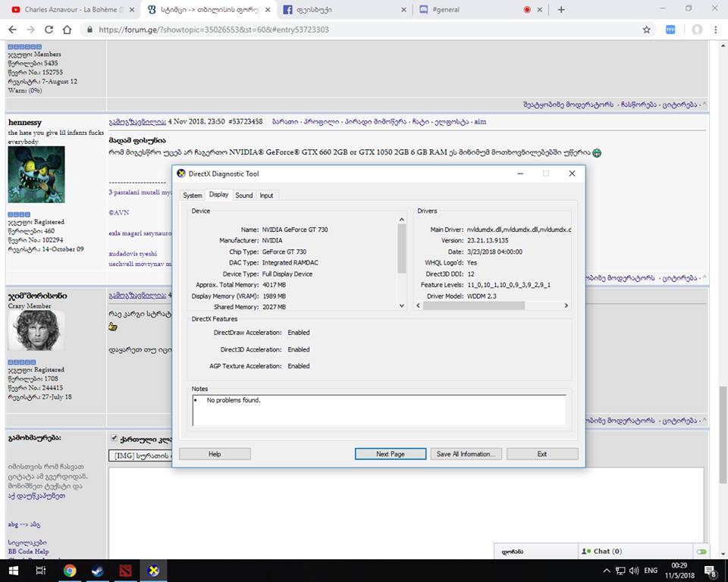728x582 pixels.
Task: Click the Drivers panel horizontal scrollbar thumb
Action: point(473,305)
